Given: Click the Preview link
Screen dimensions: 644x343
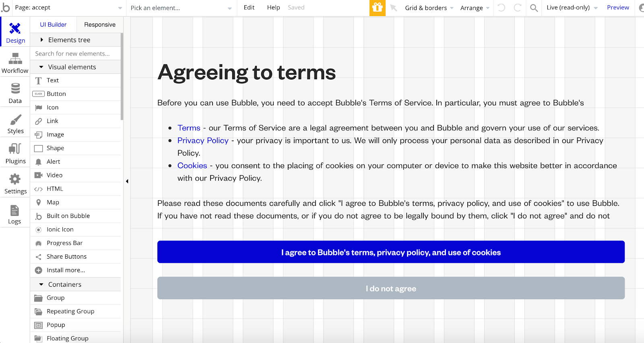Looking at the screenshot, I should pos(618,8).
